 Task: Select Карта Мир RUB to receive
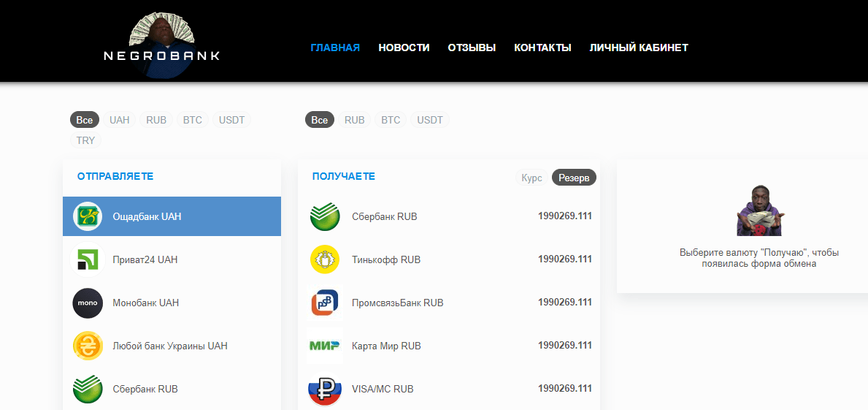tap(449, 346)
